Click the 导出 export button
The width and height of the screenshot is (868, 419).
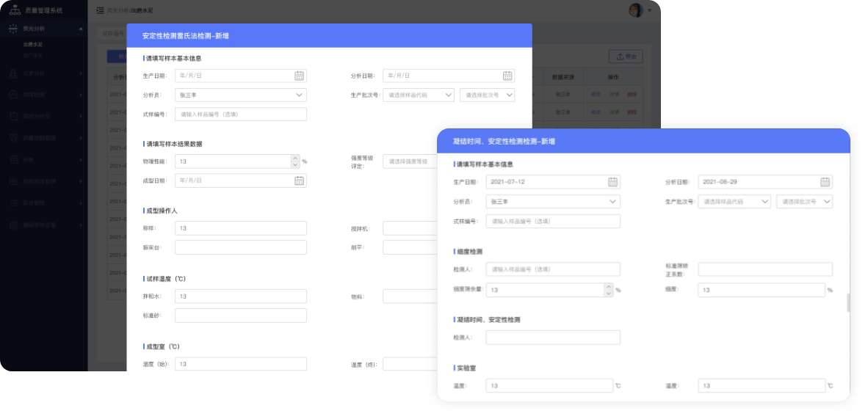tap(626, 56)
